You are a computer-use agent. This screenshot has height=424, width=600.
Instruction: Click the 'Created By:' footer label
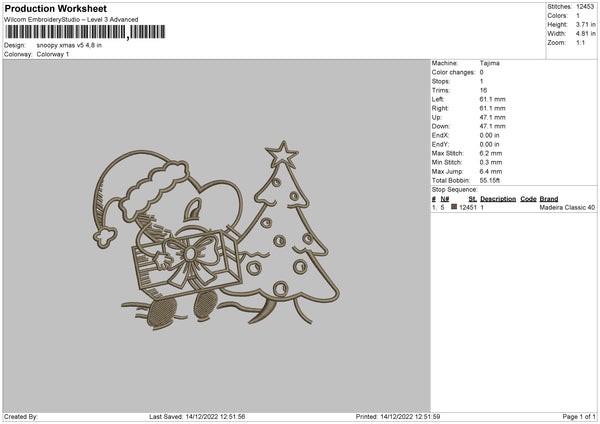click(21, 417)
